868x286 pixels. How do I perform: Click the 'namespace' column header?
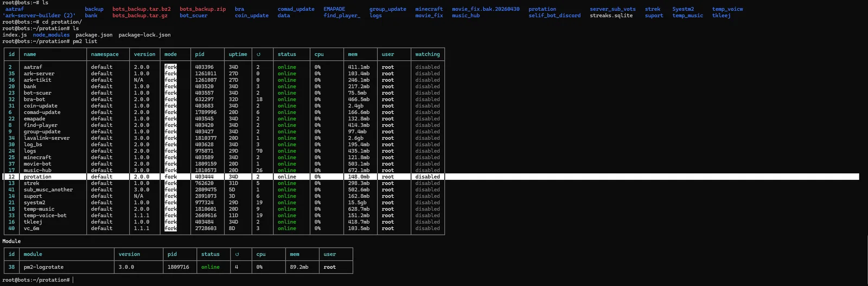[105, 54]
